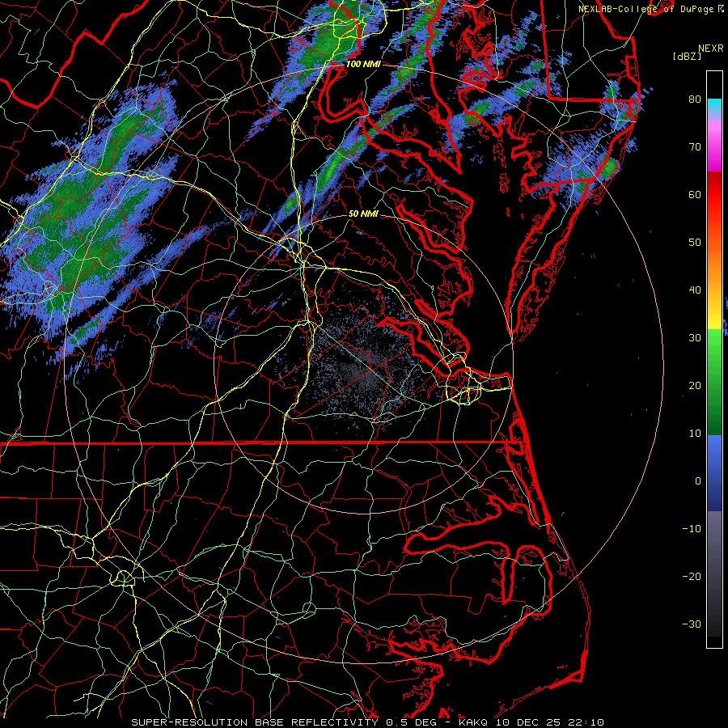Screen dimensions: 728x728
Task: Click the bright green segment of the color bar
Action: tap(714, 346)
